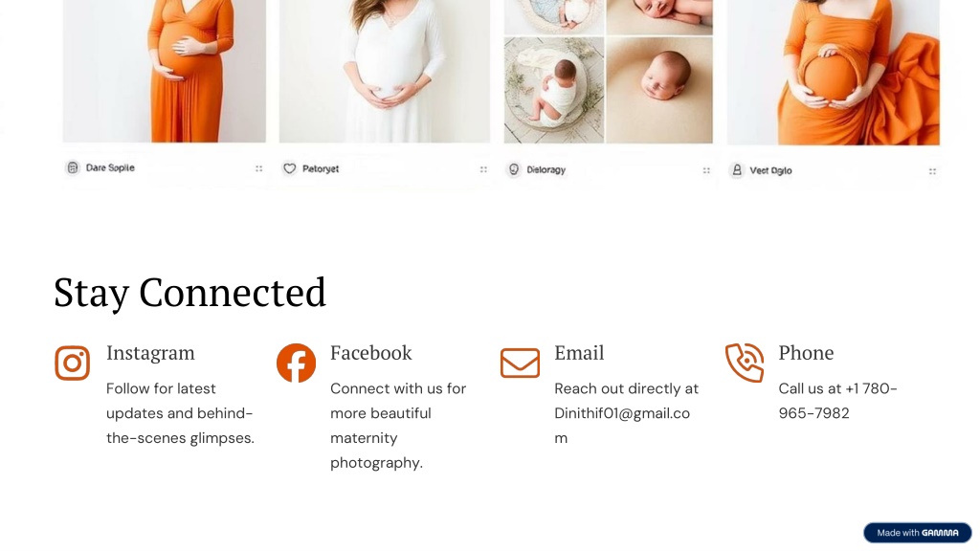Image resolution: width=980 pixels, height=551 pixels.
Task: Open the dots menu beside Petoryet
Action: coord(483,169)
